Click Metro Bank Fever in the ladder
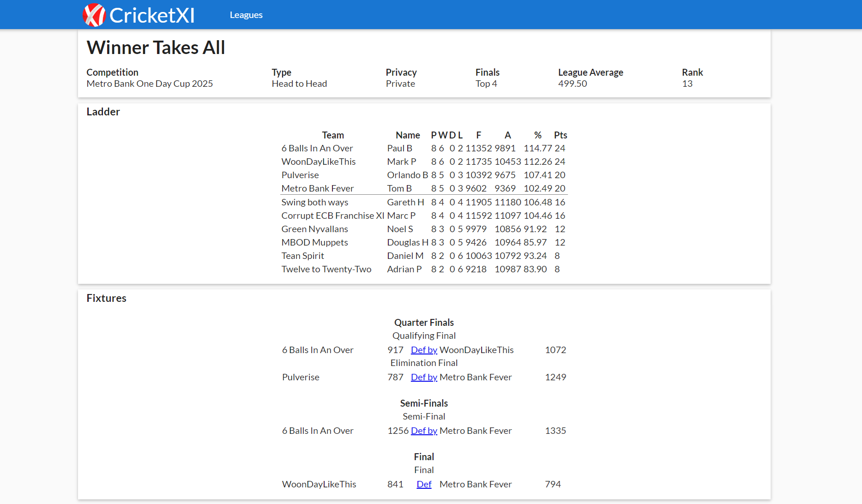This screenshot has width=862, height=504. pos(318,188)
